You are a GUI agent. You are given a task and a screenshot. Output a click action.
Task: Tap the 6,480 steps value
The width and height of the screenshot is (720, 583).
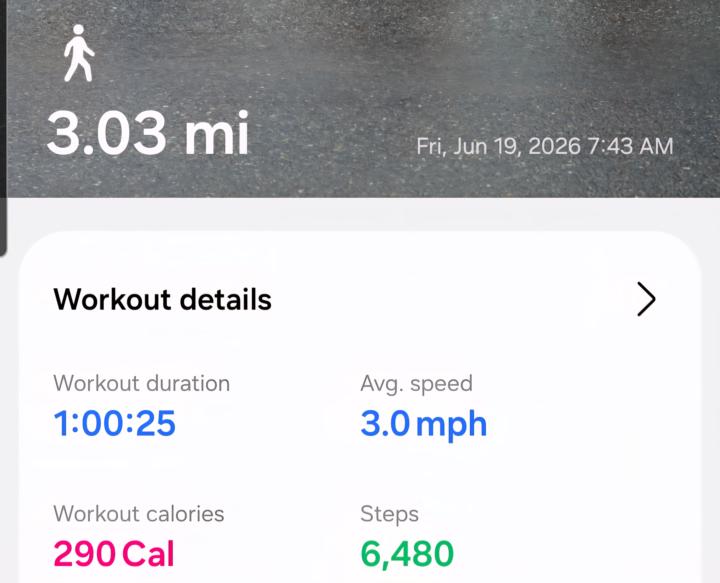pos(407,554)
